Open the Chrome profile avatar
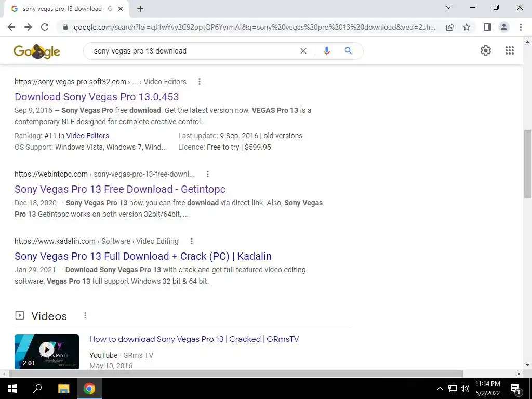532x399 pixels. 504,27
